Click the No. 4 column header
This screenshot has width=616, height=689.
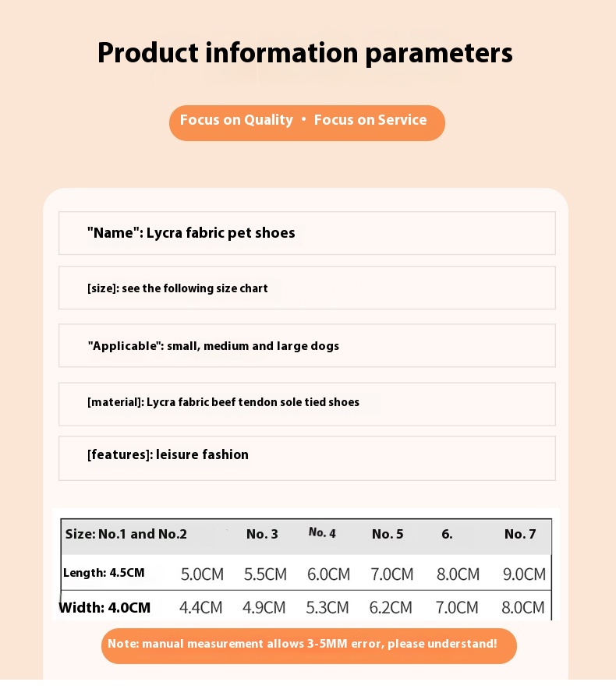(322, 533)
